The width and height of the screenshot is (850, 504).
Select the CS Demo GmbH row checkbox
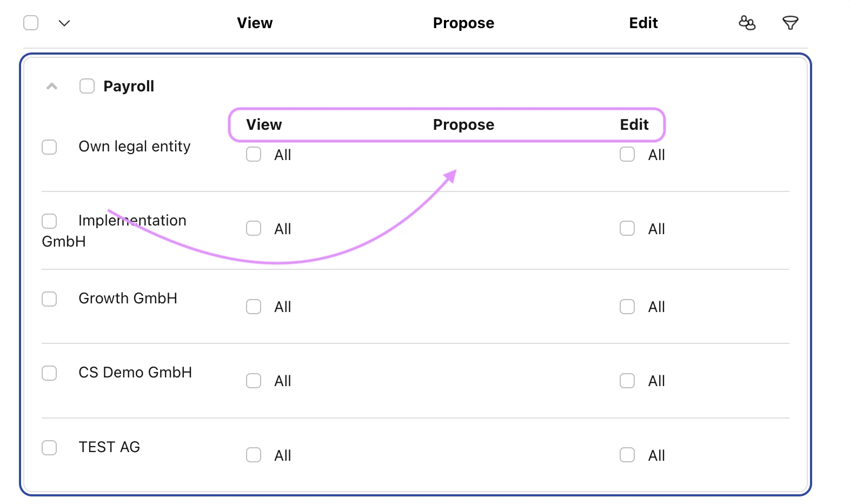click(x=49, y=373)
